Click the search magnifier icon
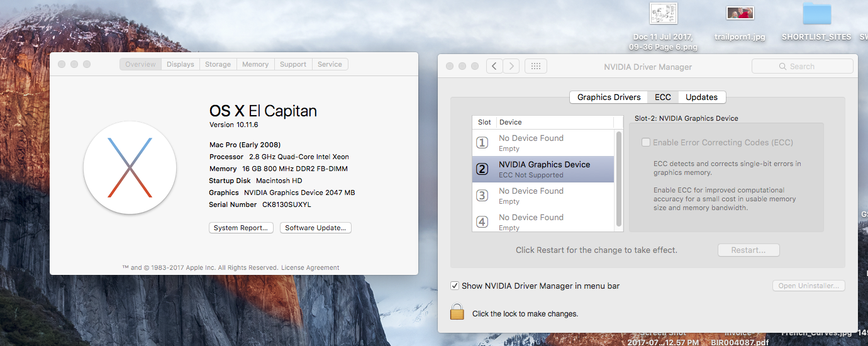 click(x=782, y=66)
